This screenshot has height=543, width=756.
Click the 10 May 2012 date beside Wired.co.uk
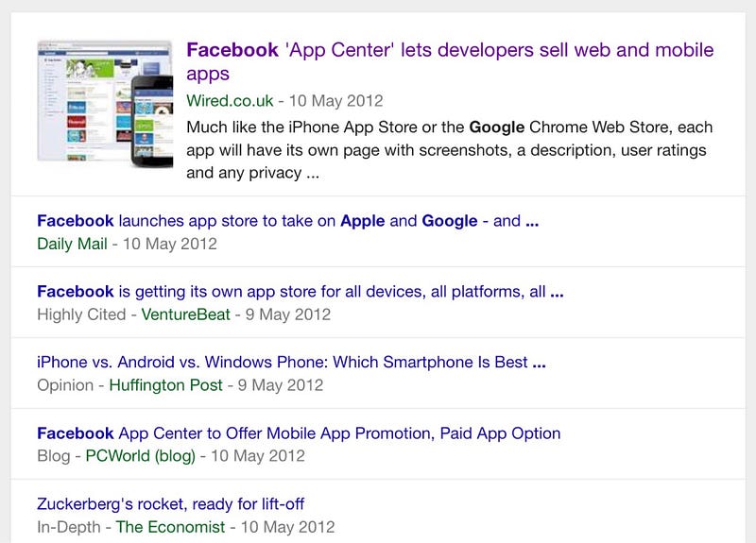[336, 101]
